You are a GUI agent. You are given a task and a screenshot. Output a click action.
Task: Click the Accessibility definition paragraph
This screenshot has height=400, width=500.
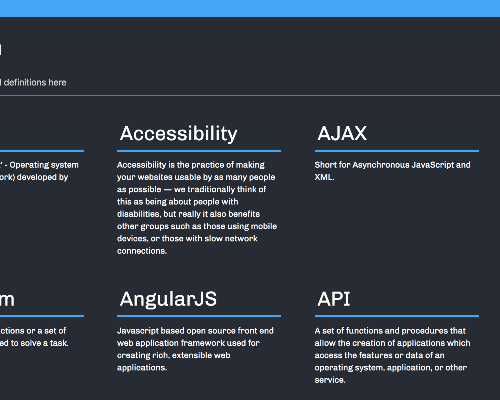pyautogui.click(x=197, y=208)
